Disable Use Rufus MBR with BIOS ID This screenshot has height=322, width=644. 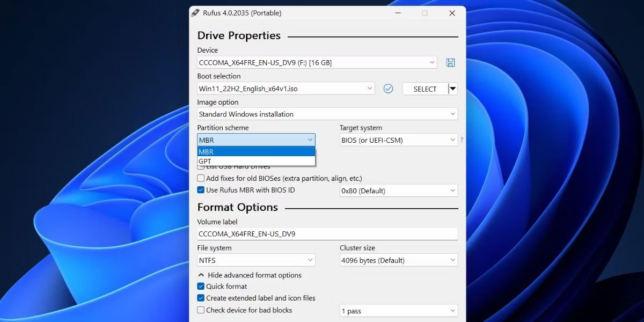click(200, 190)
